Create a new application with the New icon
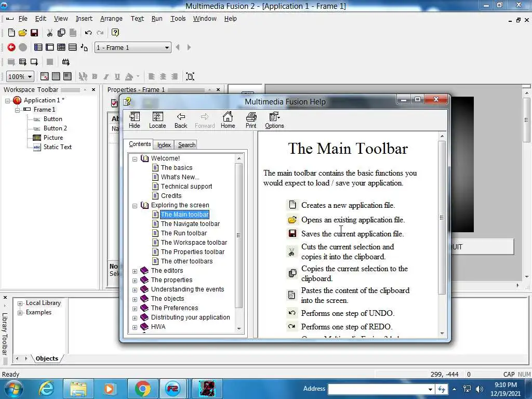Screen dimensions: 532x399 (x=11, y=33)
